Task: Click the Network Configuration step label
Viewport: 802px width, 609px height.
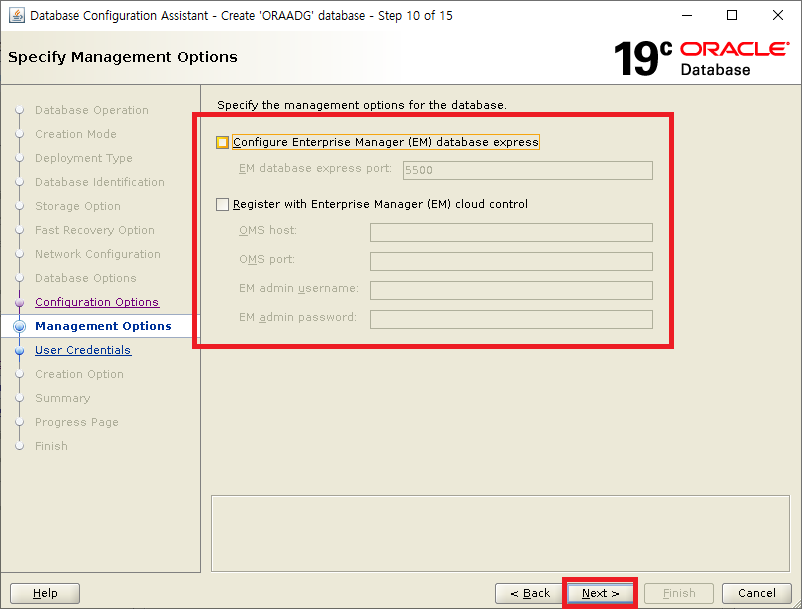Action: [x=98, y=255]
